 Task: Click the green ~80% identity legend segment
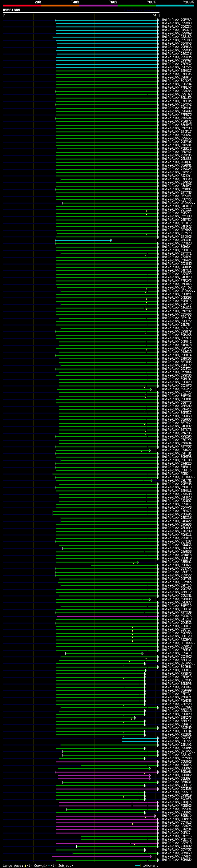click(137, 6)
